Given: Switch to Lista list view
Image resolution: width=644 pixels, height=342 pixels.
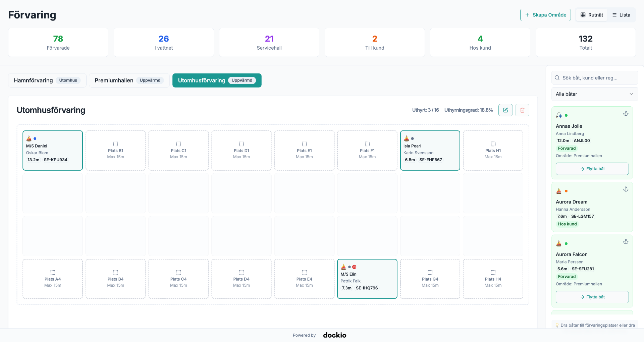Looking at the screenshot, I should [x=621, y=15].
